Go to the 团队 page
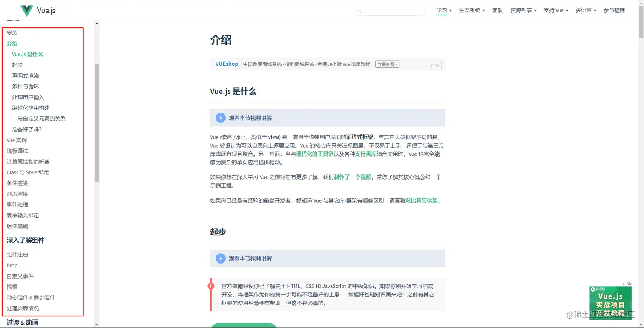This screenshot has height=328, width=644. (x=497, y=10)
